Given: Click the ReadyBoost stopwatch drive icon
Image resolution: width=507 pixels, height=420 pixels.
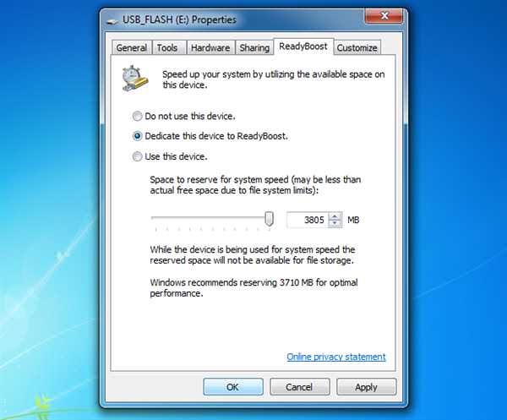Looking at the screenshot, I should pyautogui.click(x=135, y=79).
